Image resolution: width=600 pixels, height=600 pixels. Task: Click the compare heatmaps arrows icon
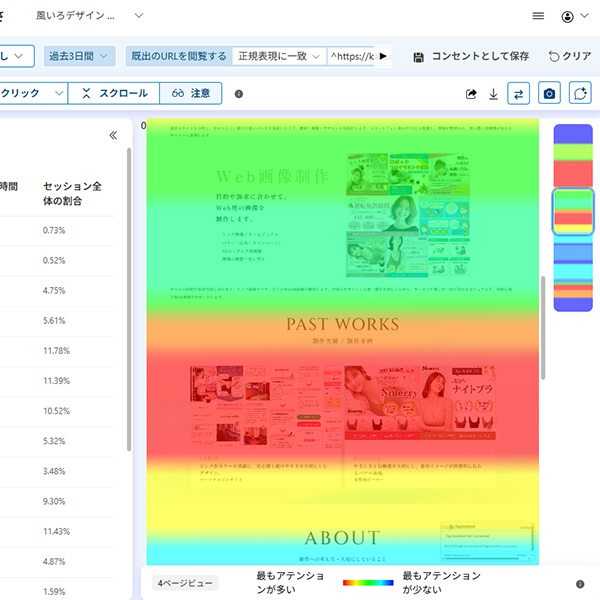518,93
